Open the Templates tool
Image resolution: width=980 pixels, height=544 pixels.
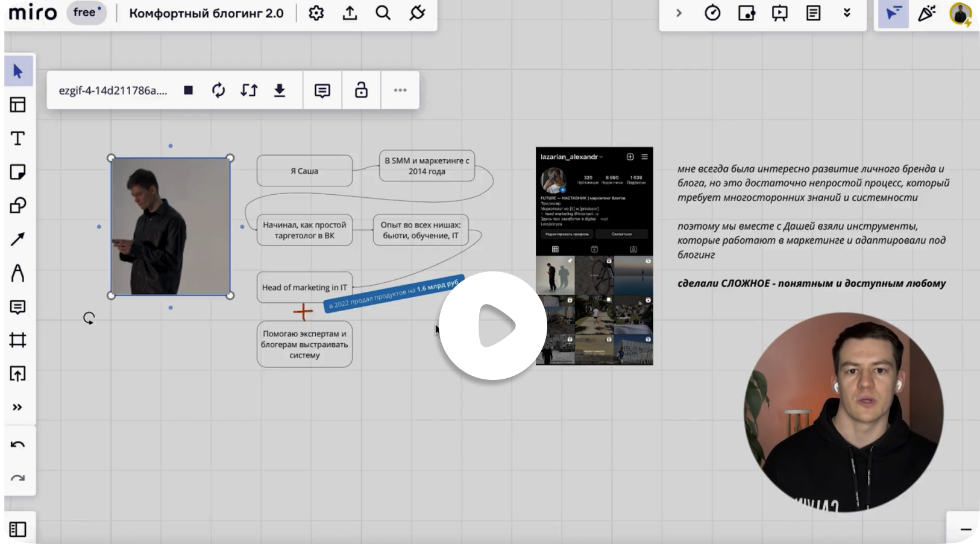[18, 105]
